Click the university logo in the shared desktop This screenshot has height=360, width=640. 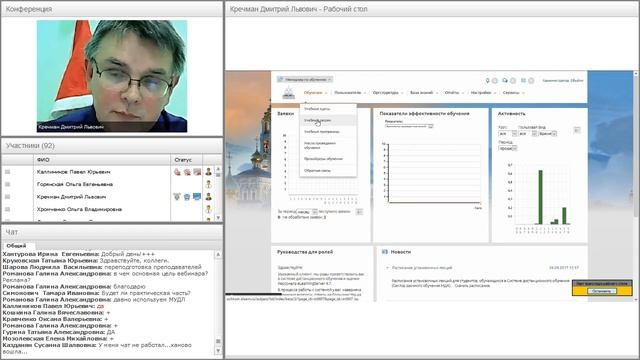[289, 93]
